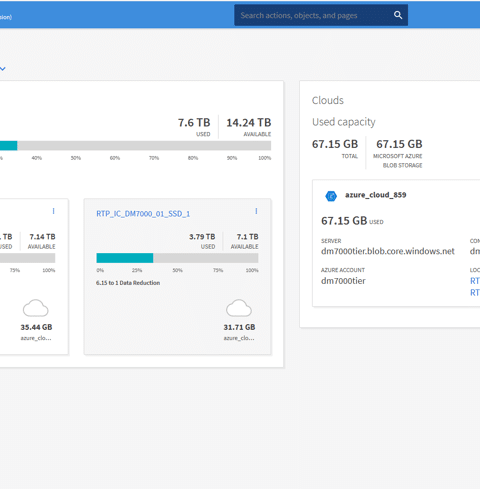This screenshot has height=489, width=480.
Task: Click the 14.24 TB available value
Action: click(x=249, y=123)
